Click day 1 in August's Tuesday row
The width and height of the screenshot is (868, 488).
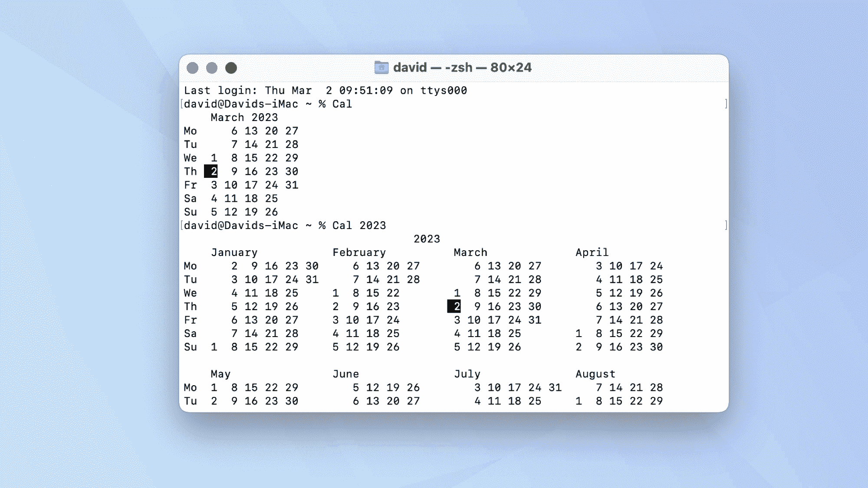point(579,401)
